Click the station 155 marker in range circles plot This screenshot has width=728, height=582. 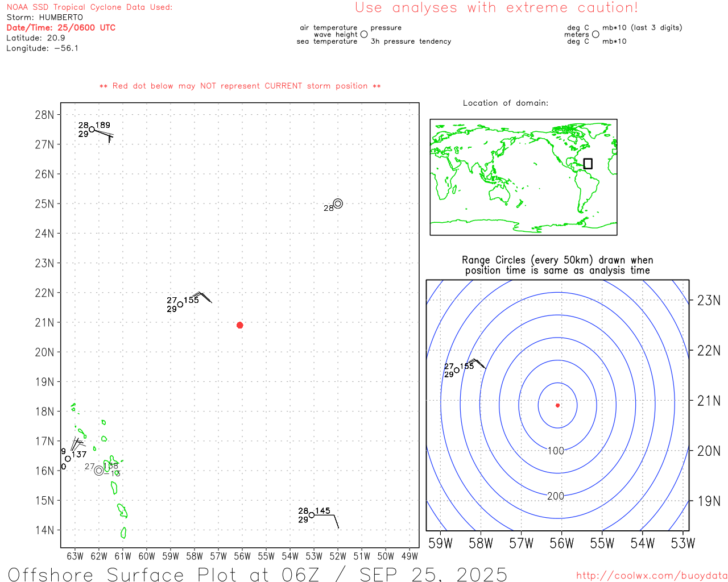pos(457,371)
